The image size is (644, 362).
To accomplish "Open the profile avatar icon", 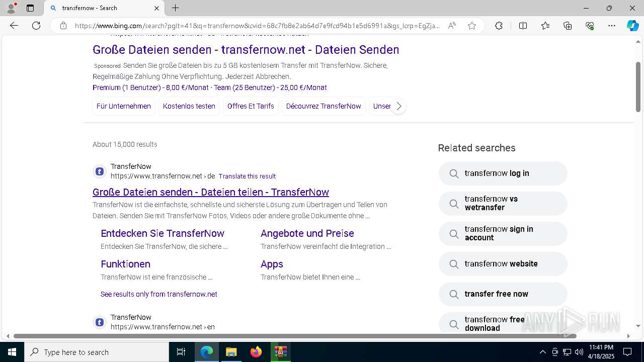I will [11, 8].
